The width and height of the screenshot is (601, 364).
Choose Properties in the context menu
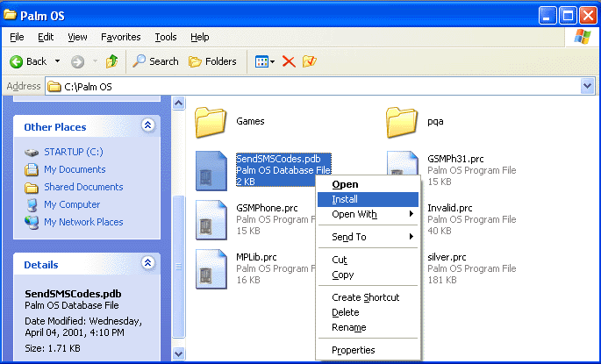coord(368,350)
